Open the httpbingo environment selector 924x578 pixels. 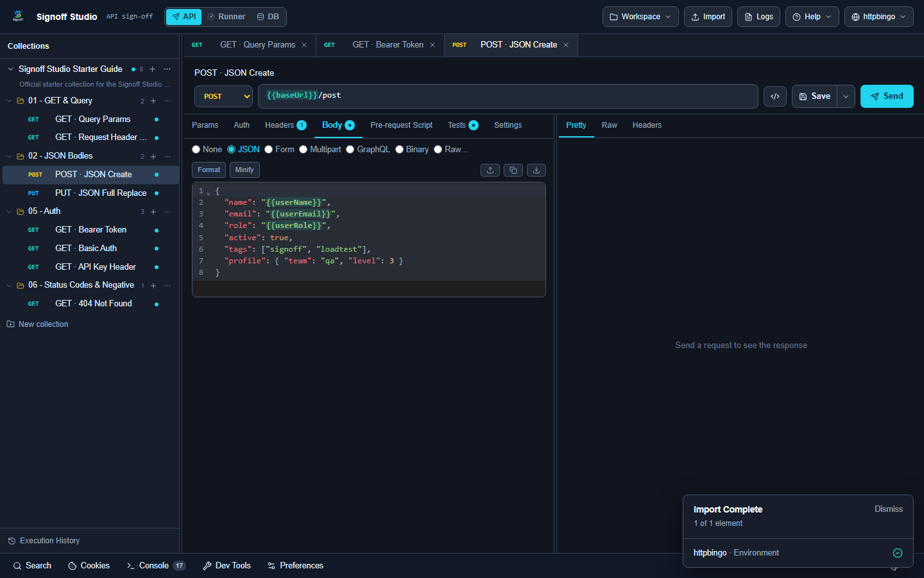point(878,17)
